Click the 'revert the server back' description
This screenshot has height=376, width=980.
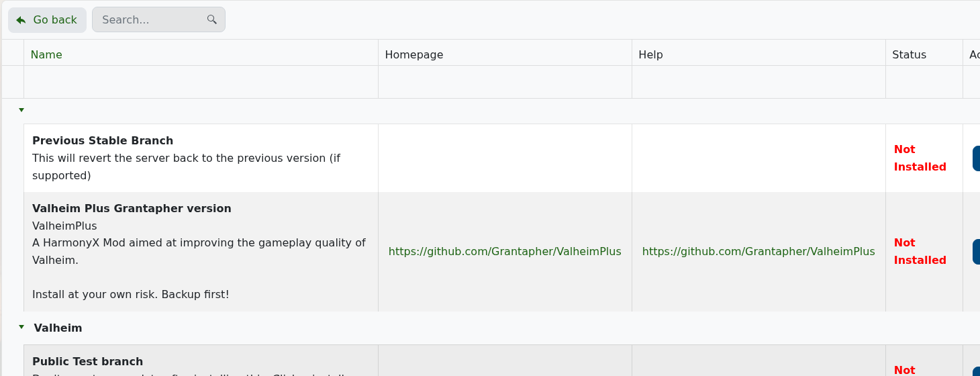[186, 167]
